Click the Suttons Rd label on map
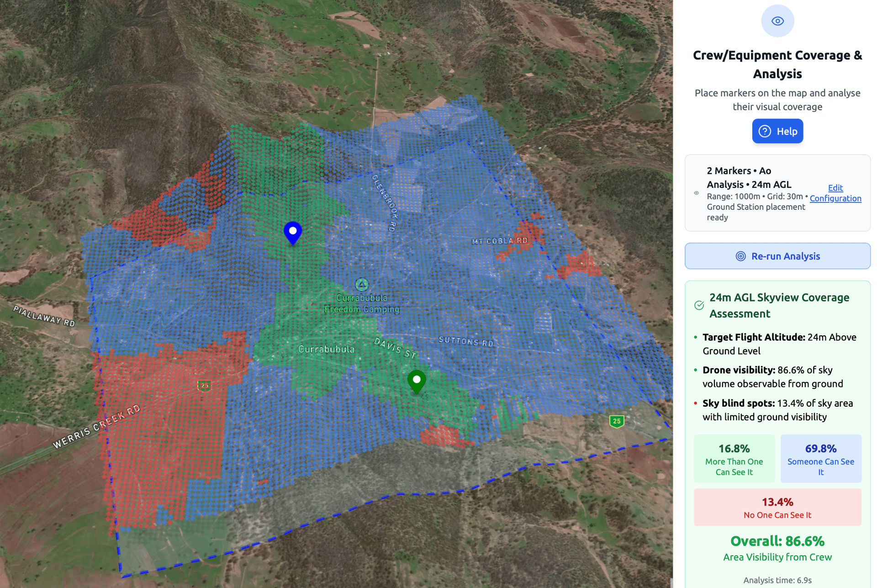 466,341
